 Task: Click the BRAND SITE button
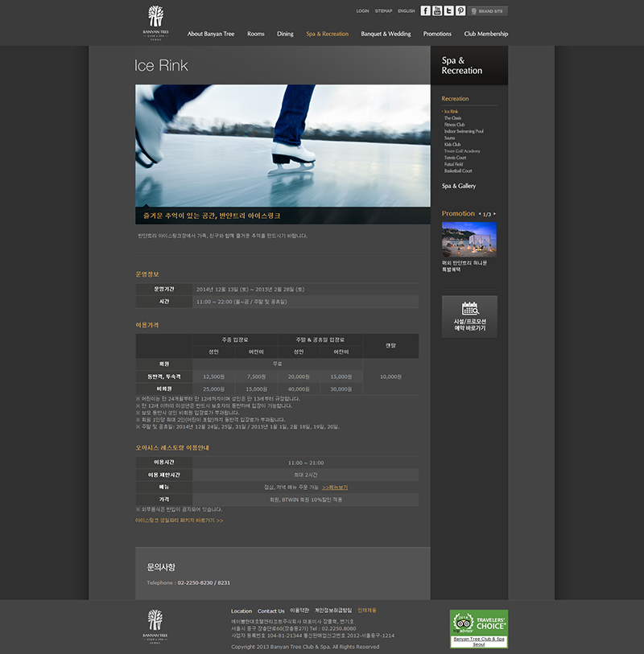tap(488, 10)
